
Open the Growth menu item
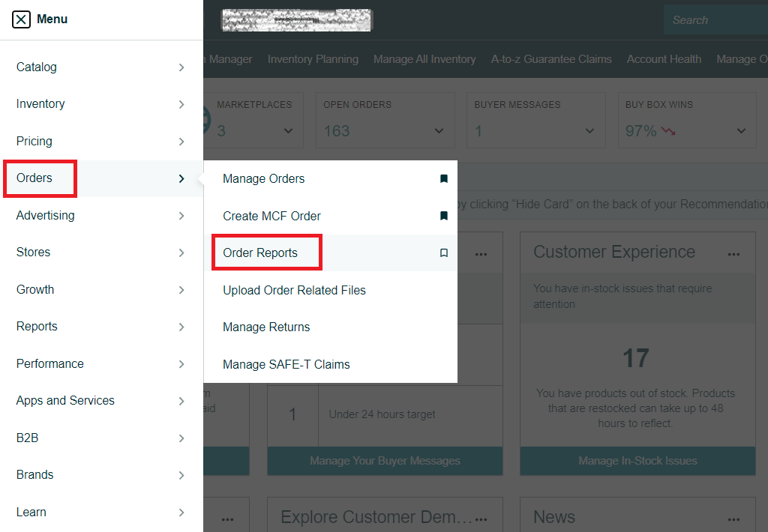pyautogui.click(x=34, y=289)
